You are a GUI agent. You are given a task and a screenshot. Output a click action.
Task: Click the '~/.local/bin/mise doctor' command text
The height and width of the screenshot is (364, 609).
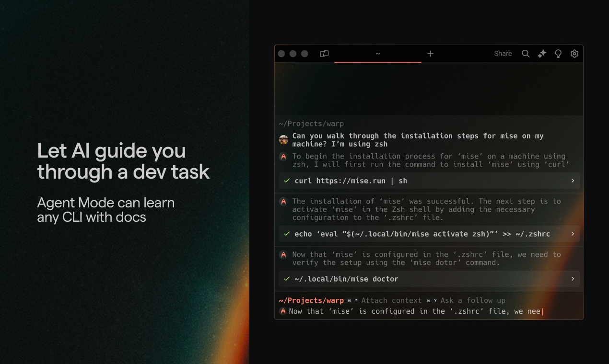tap(346, 279)
